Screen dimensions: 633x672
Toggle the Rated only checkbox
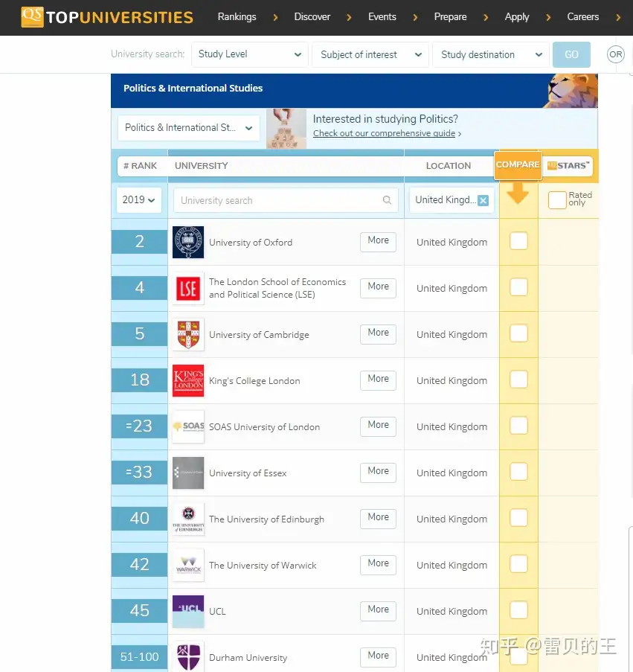(557, 200)
